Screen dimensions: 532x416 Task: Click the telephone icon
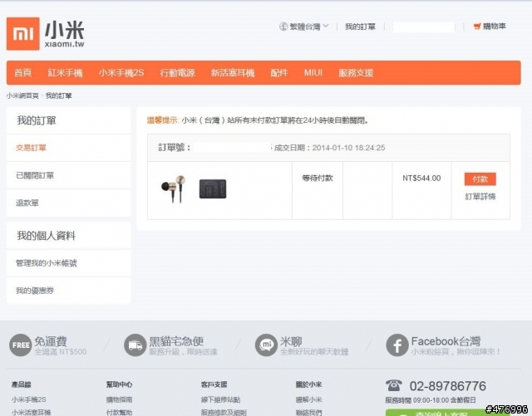(393, 385)
